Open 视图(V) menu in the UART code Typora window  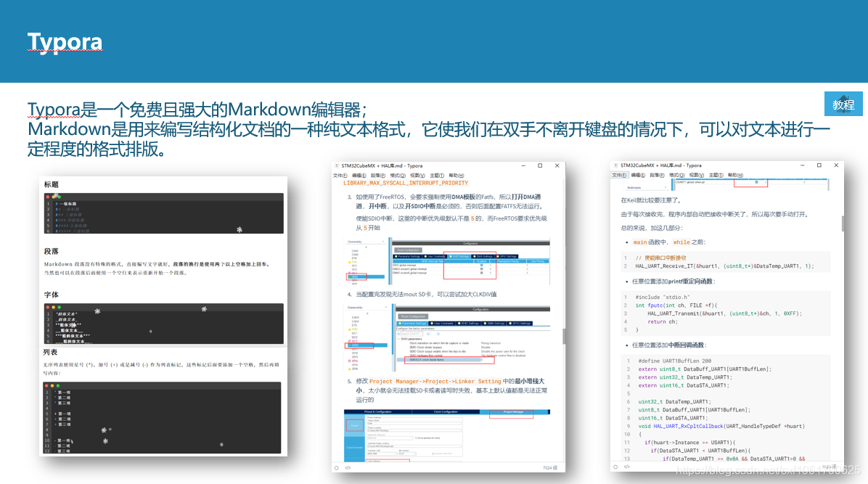pos(697,175)
